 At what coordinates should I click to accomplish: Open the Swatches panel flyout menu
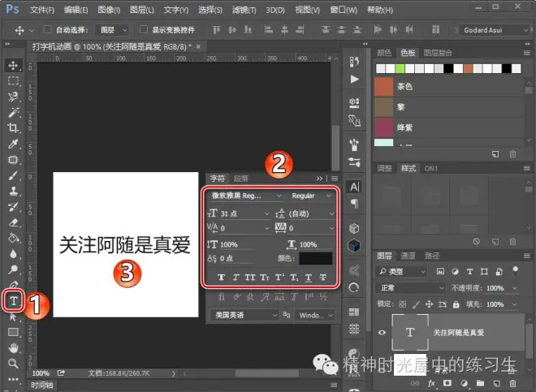click(526, 53)
